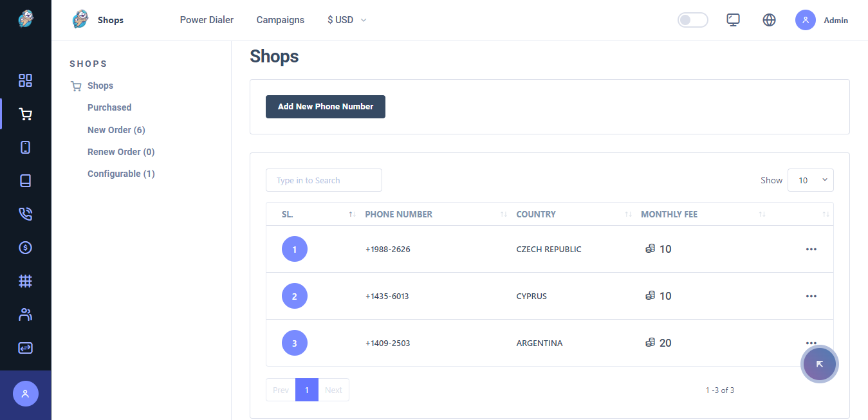The width and height of the screenshot is (868, 420).
Task: Select the hash grid icon in sidebar
Action: pyautogui.click(x=25, y=280)
